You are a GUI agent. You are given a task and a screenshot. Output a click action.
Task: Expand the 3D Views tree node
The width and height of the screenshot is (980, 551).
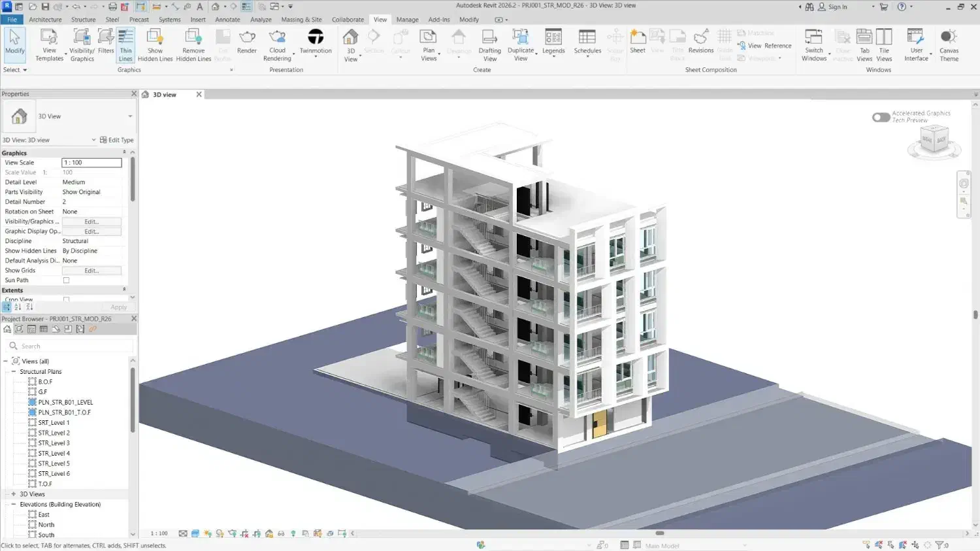click(x=14, y=494)
